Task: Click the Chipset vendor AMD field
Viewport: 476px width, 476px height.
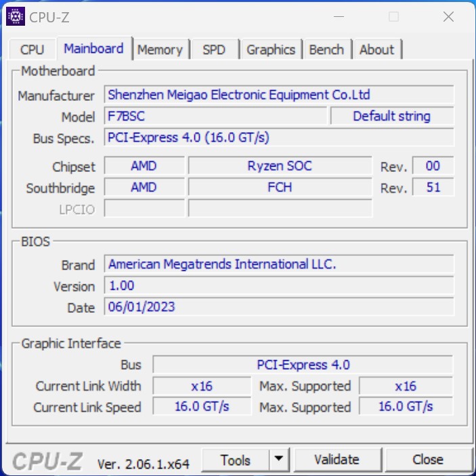Action: click(144, 165)
